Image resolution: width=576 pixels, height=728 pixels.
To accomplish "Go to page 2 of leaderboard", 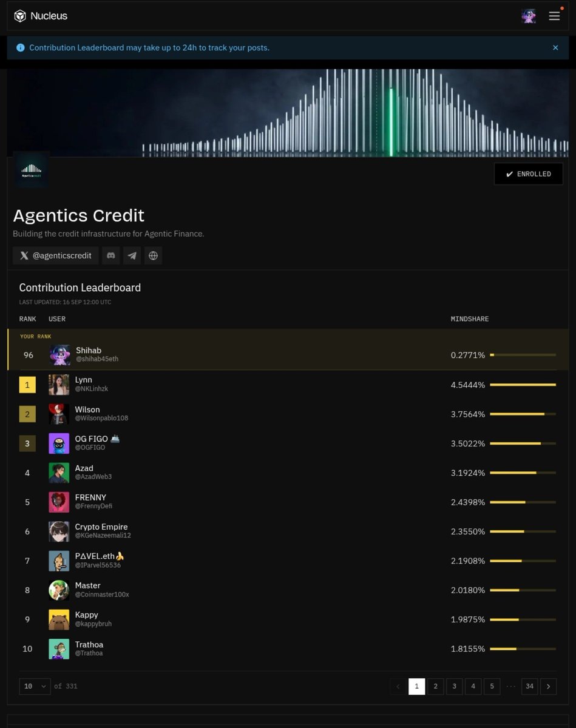I will click(436, 686).
